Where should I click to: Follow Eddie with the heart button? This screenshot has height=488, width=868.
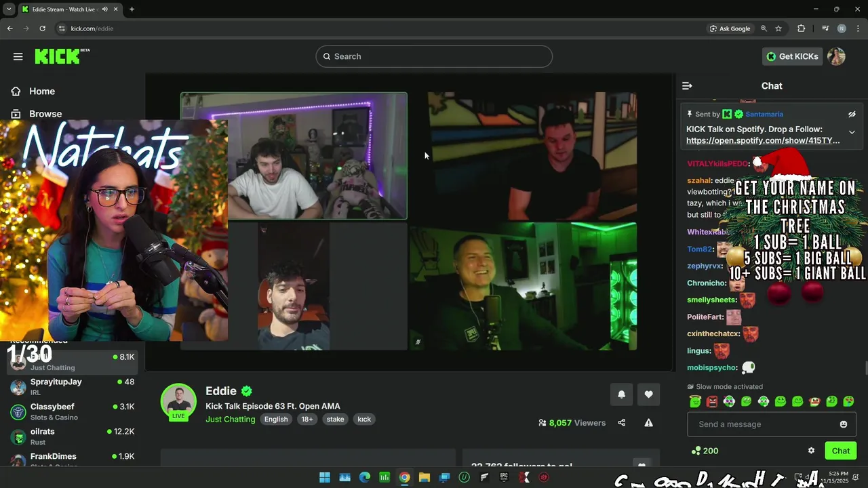click(x=648, y=394)
